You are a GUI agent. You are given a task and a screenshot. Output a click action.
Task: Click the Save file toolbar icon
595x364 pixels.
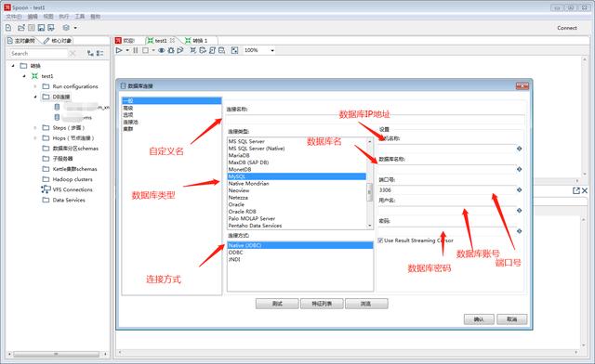pos(41,28)
